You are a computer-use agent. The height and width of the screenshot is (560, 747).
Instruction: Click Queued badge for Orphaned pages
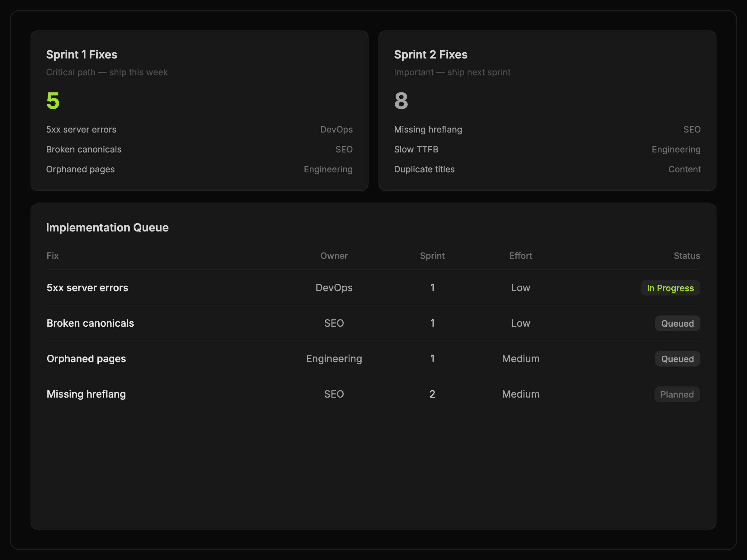click(677, 359)
